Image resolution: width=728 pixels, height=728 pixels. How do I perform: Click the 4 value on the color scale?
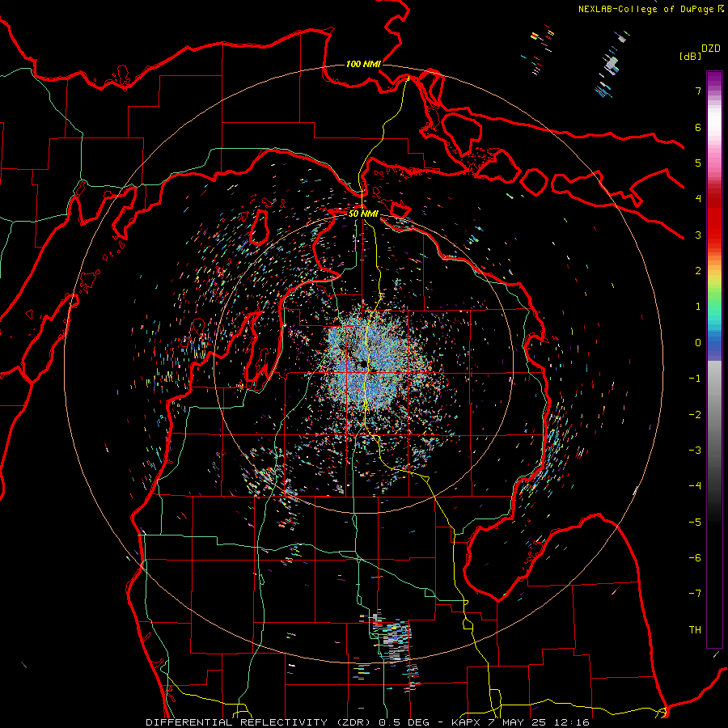698,199
